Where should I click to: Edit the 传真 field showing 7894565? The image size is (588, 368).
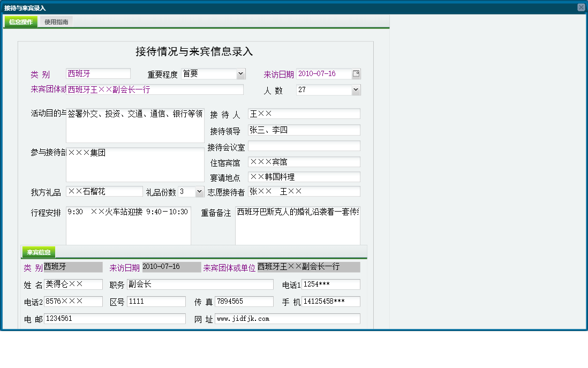click(244, 302)
